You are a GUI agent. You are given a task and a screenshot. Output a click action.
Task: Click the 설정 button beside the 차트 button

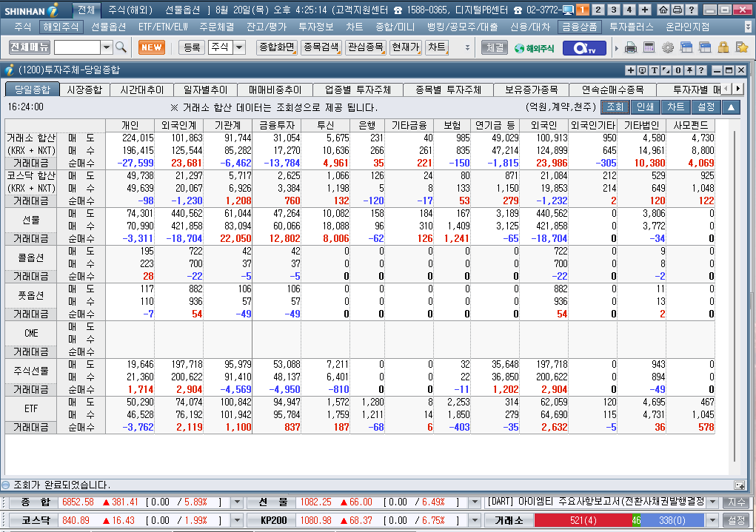pos(706,107)
